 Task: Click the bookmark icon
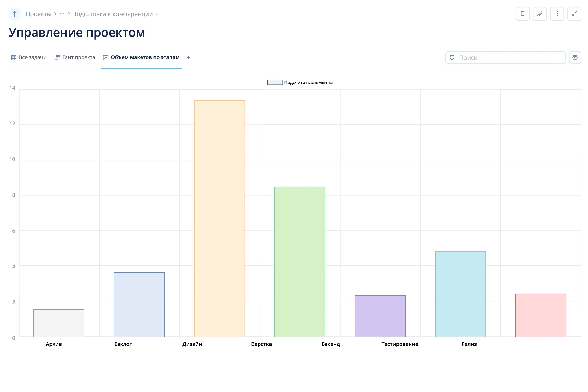point(523,14)
